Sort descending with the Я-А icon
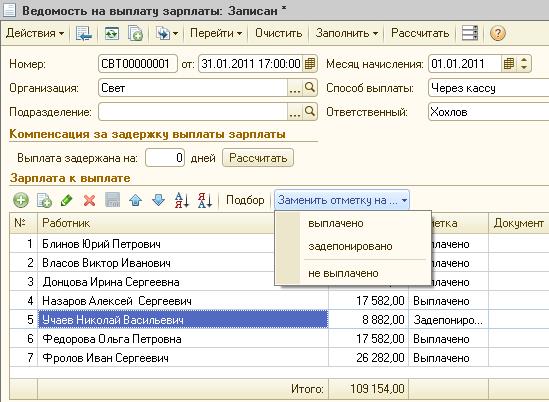The width and height of the screenshot is (549, 402). click(x=205, y=200)
